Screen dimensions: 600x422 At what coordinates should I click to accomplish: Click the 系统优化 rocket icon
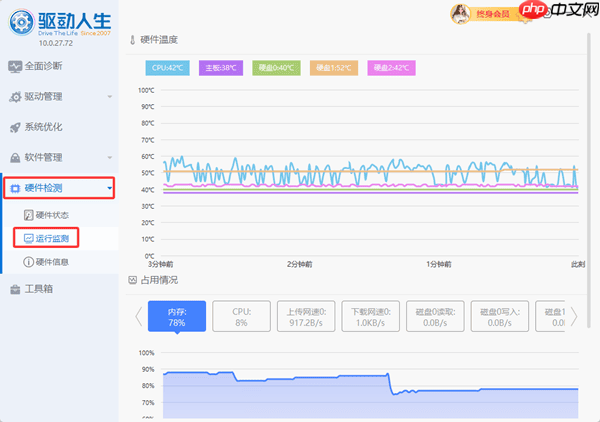pyautogui.click(x=15, y=127)
